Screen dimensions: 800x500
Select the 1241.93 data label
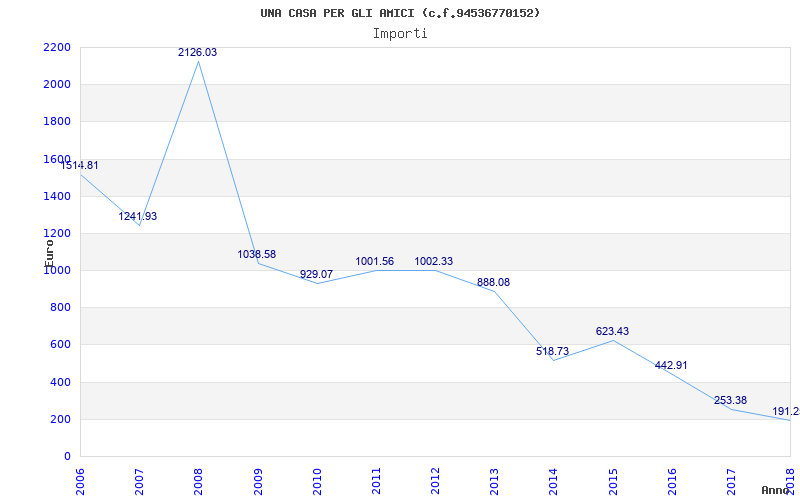(x=138, y=216)
